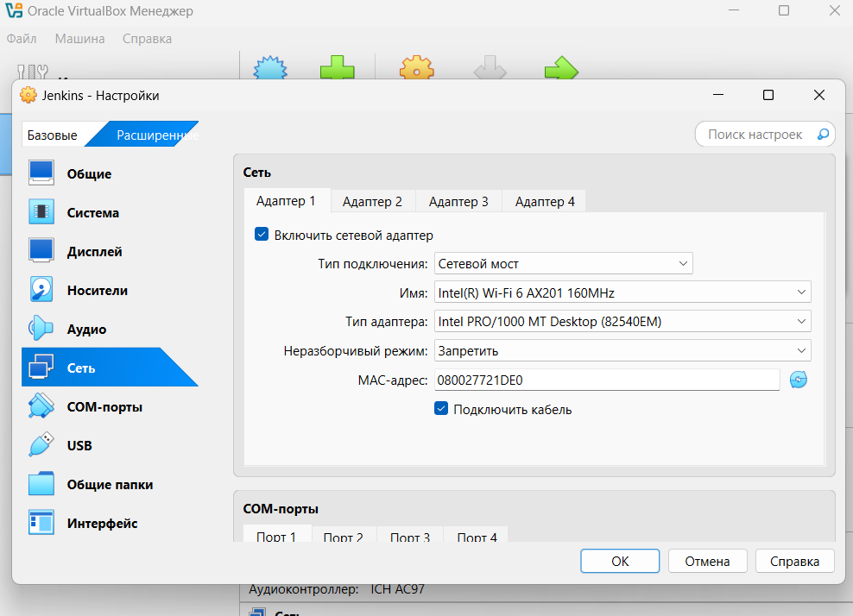Click the MAC-адрес input field
Viewport: 853px width, 616px height.
tap(607, 380)
